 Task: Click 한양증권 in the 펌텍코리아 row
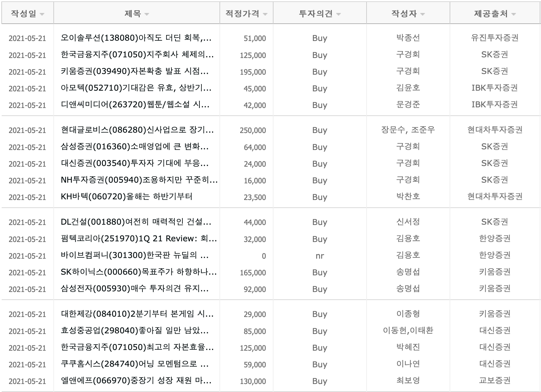click(495, 238)
